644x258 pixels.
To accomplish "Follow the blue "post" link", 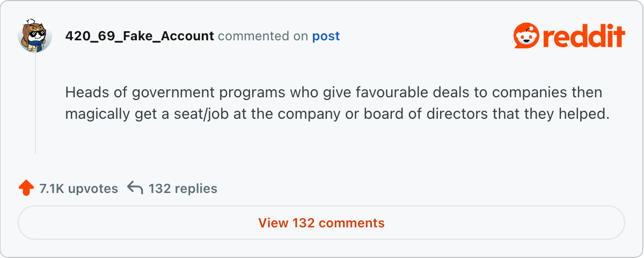I will point(326,36).
